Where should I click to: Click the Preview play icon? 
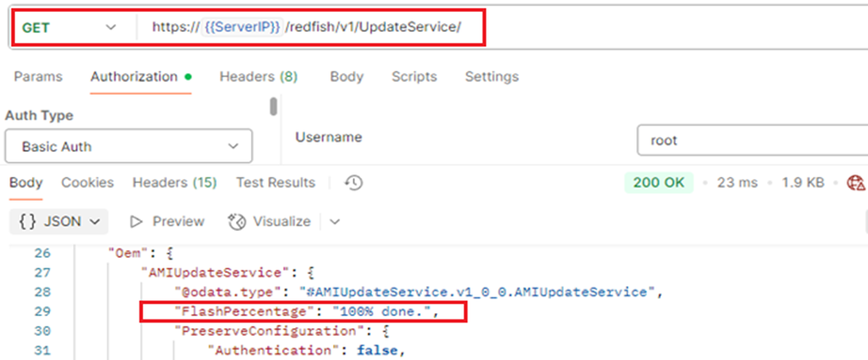136,221
